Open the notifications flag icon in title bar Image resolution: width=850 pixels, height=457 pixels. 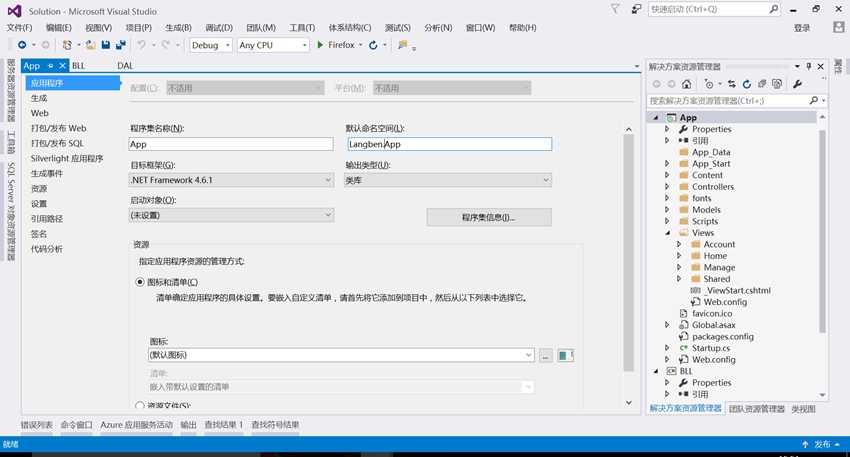point(615,9)
